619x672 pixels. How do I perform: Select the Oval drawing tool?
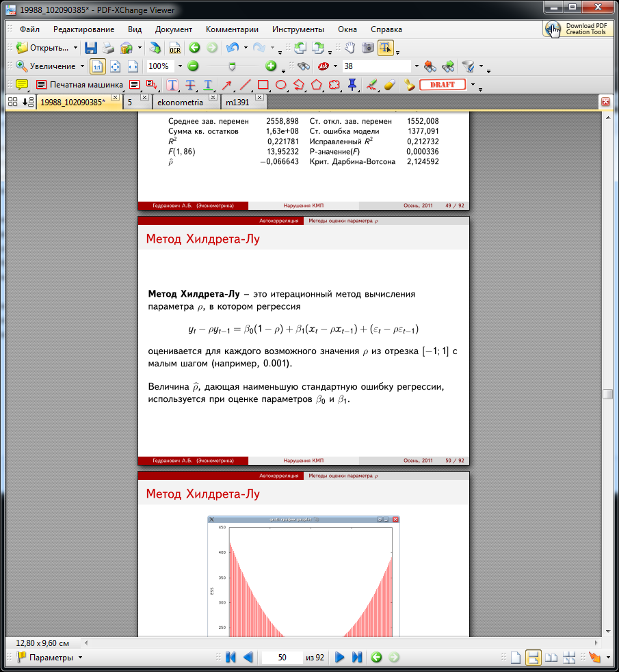[x=281, y=85]
